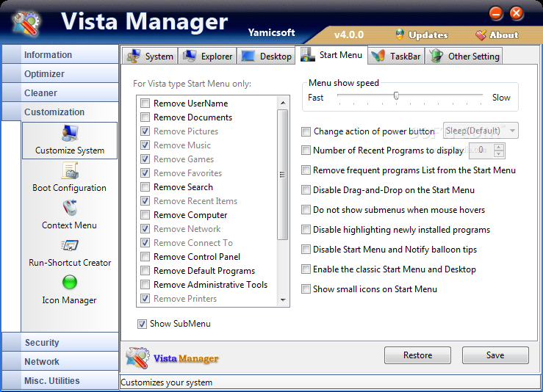Click the Recent Programs number field

click(x=481, y=150)
